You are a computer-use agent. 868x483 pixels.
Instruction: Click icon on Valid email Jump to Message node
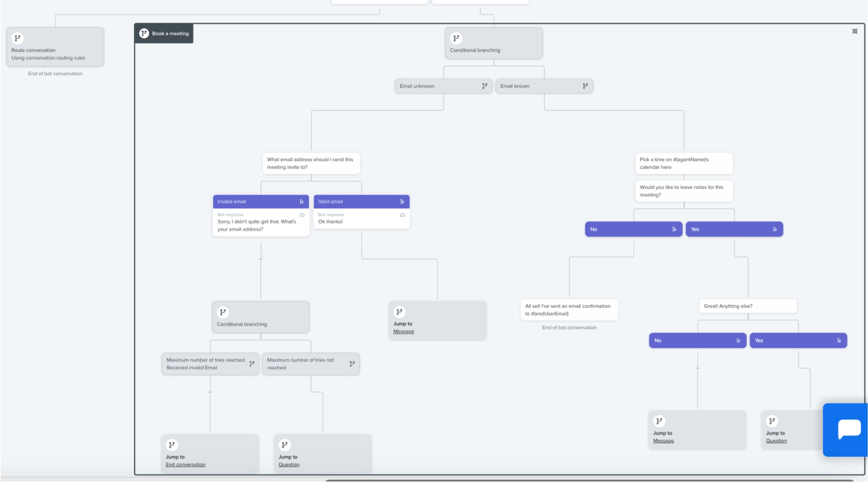point(400,312)
